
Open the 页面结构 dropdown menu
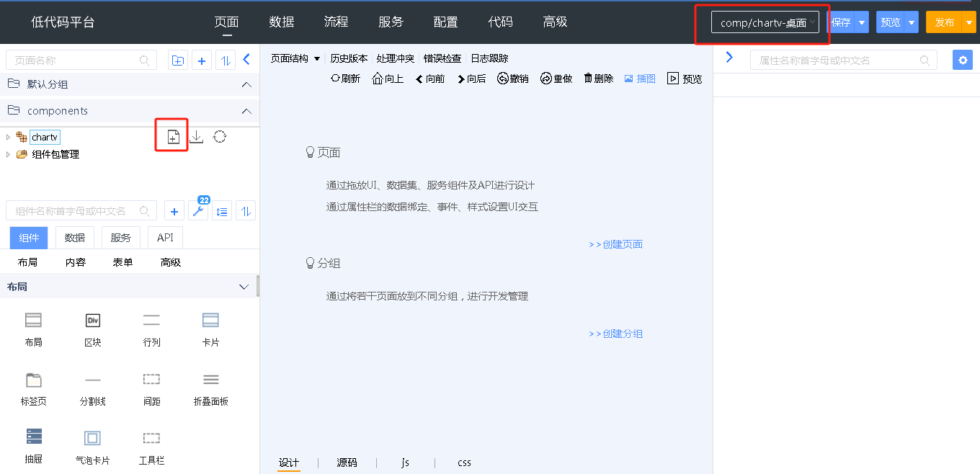click(x=295, y=58)
